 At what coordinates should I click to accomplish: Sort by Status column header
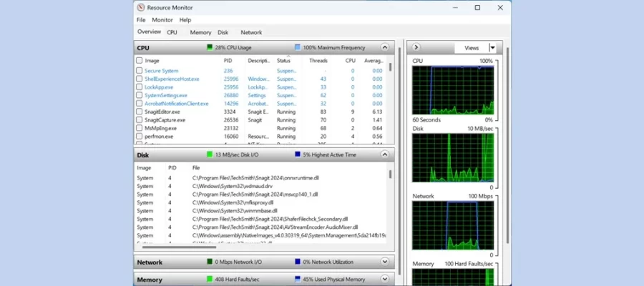[x=283, y=60]
